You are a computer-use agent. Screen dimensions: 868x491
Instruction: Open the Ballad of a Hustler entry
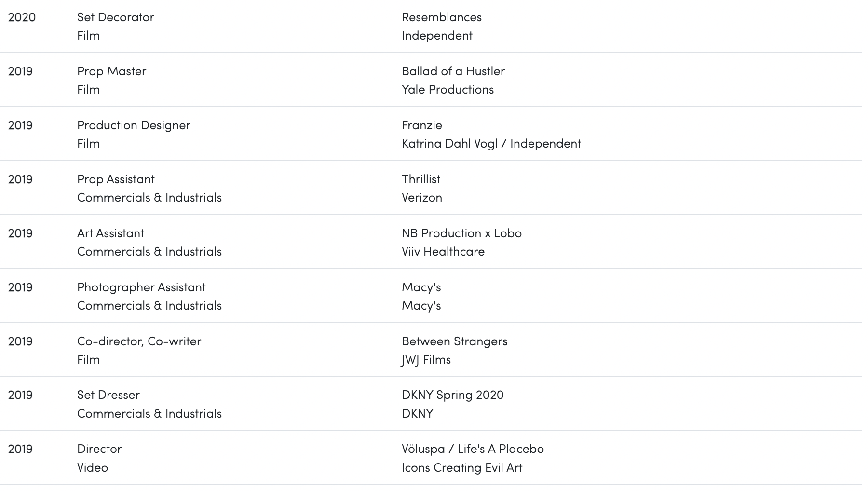[453, 71]
